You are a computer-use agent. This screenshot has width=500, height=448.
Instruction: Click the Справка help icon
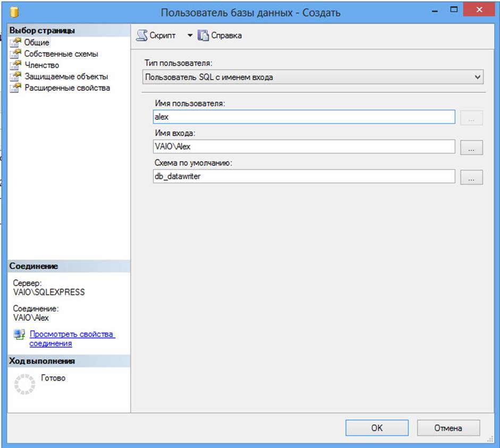point(203,36)
